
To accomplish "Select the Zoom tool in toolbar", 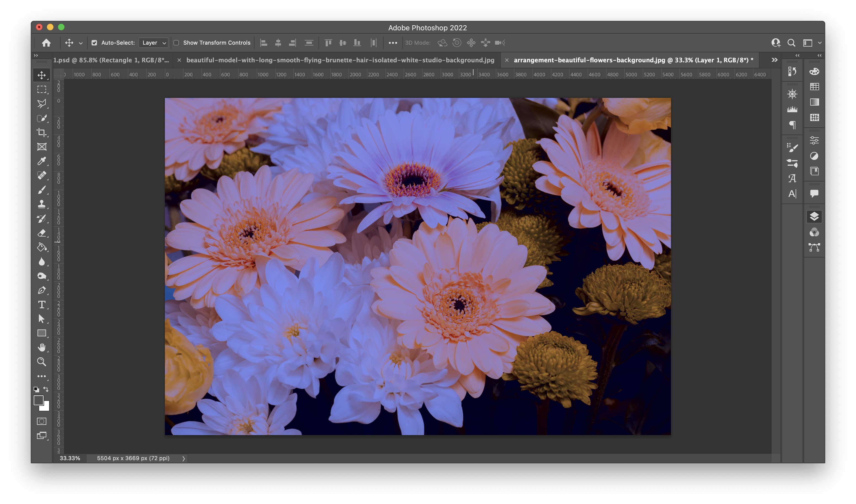I will tap(41, 362).
